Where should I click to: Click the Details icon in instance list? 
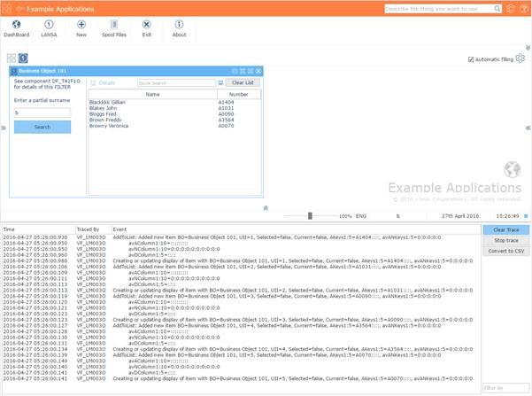93,83
